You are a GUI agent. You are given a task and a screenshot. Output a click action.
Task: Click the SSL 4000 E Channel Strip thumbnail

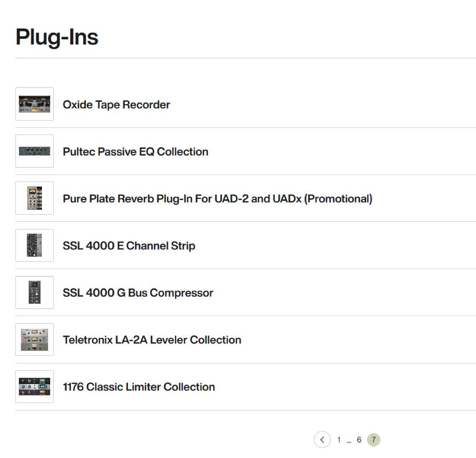point(34,246)
